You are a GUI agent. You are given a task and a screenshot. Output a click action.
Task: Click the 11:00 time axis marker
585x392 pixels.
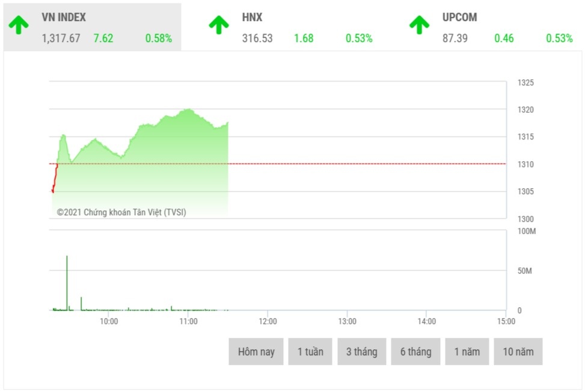tap(188, 322)
